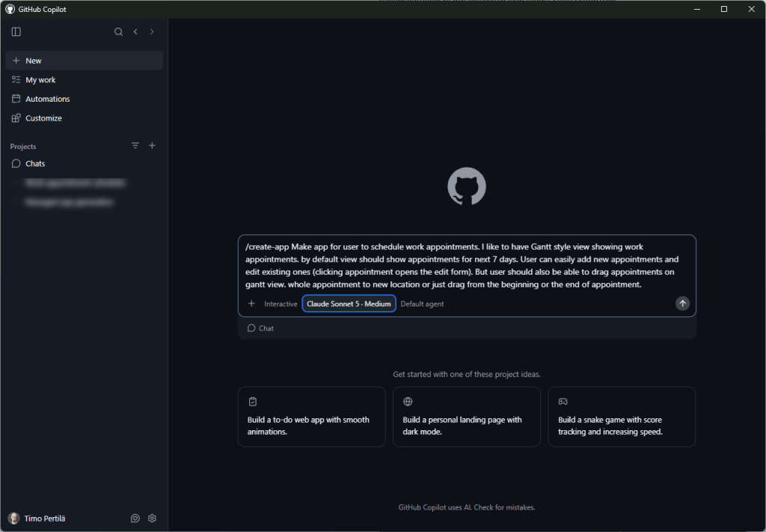766x532 pixels.
Task: Open the Automations section
Action: click(84, 99)
